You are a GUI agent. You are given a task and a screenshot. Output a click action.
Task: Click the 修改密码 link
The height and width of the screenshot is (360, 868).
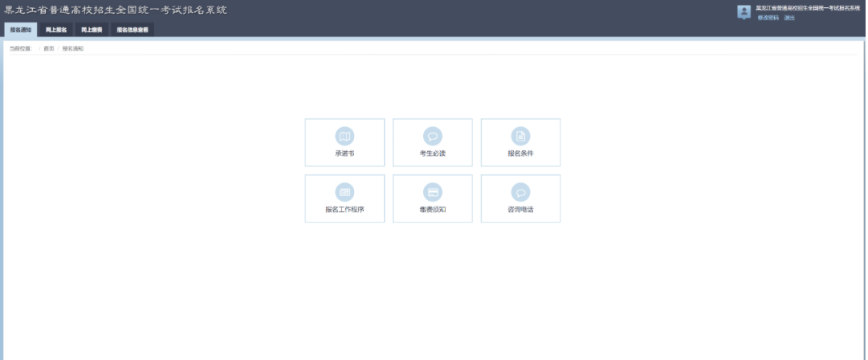click(x=768, y=18)
